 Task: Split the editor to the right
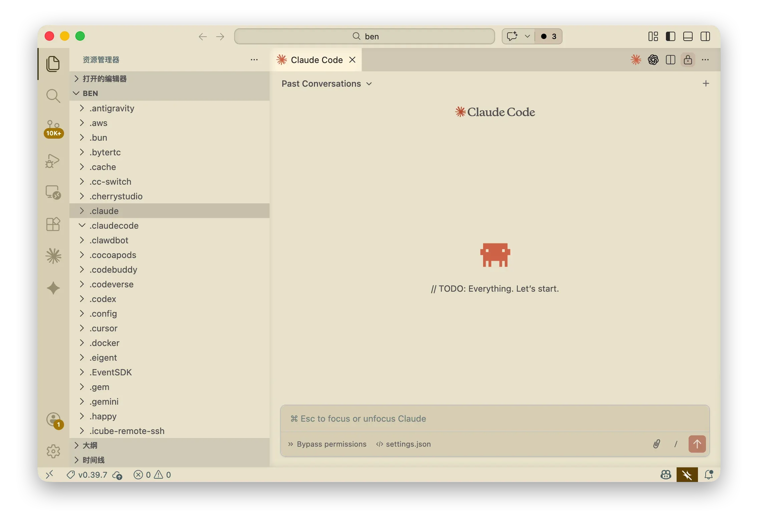click(x=671, y=60)
